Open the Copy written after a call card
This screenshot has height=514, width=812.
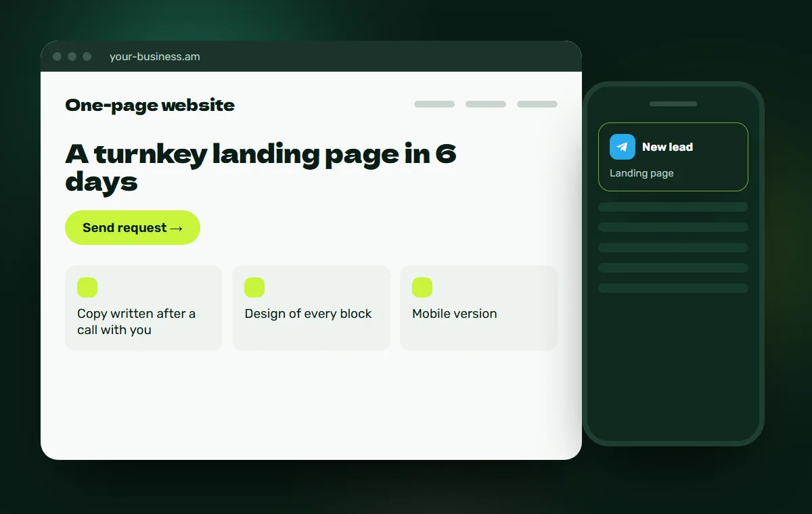pyautogui.click(x=143, y=308)
